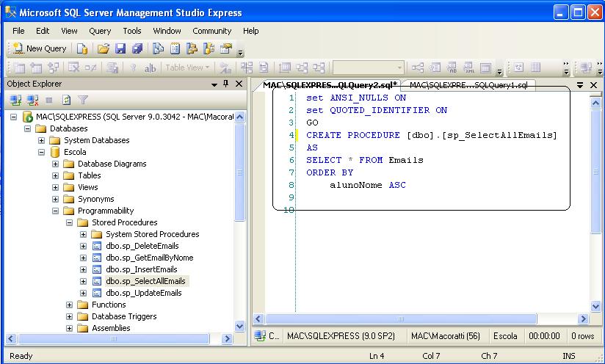Click the CREATE PROCEDURE line in editor
The height and width of the screenshot is (364, 605).
[x=432, y=135]
